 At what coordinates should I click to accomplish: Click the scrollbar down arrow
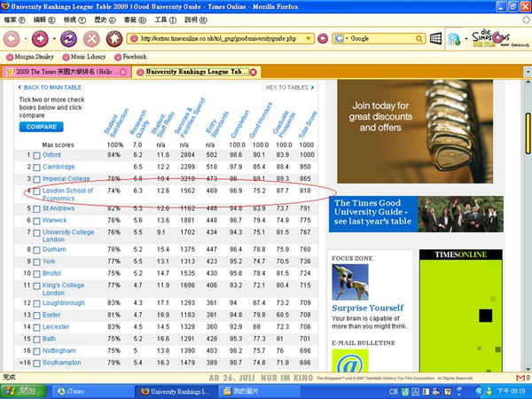(528, 369)
